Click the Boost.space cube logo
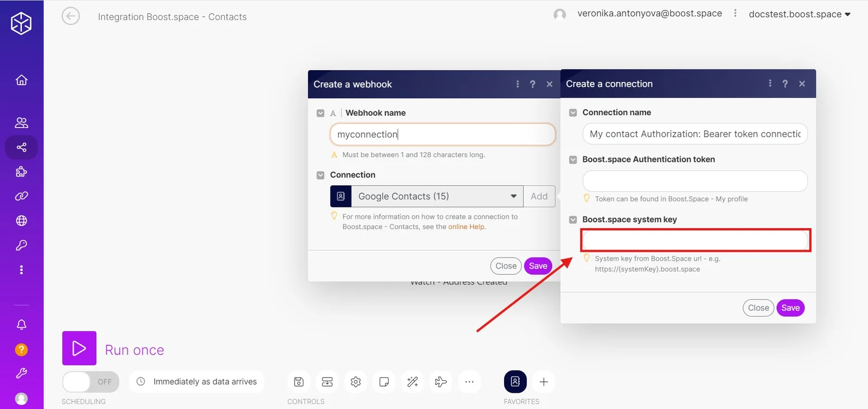Screen dimensions: 868x409 [x=21, y=23]
